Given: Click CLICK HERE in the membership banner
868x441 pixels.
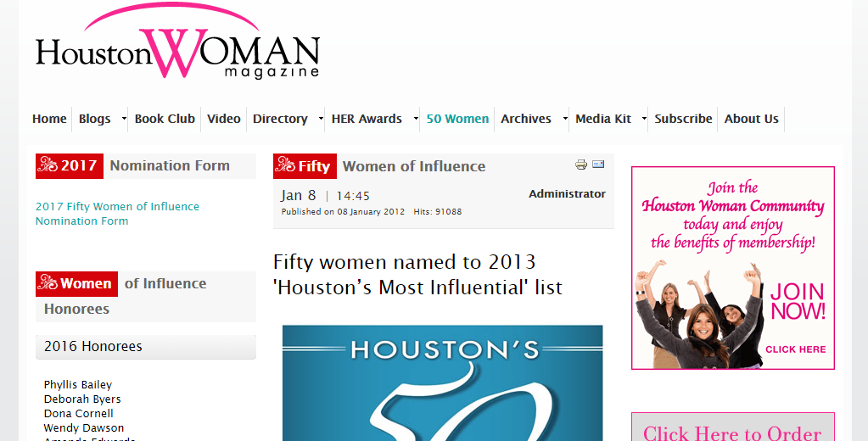Looking at the screenshot, I should pyautogui.click(x=796, y=349).
